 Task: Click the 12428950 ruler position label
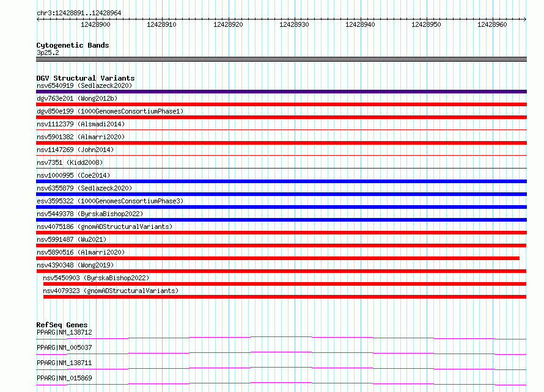coord(426,24)
